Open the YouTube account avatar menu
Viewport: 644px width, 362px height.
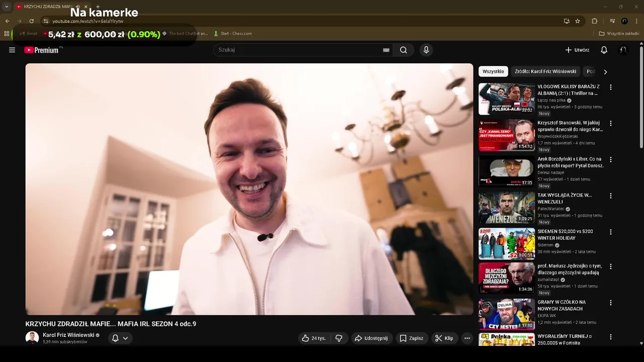(623, 50)
